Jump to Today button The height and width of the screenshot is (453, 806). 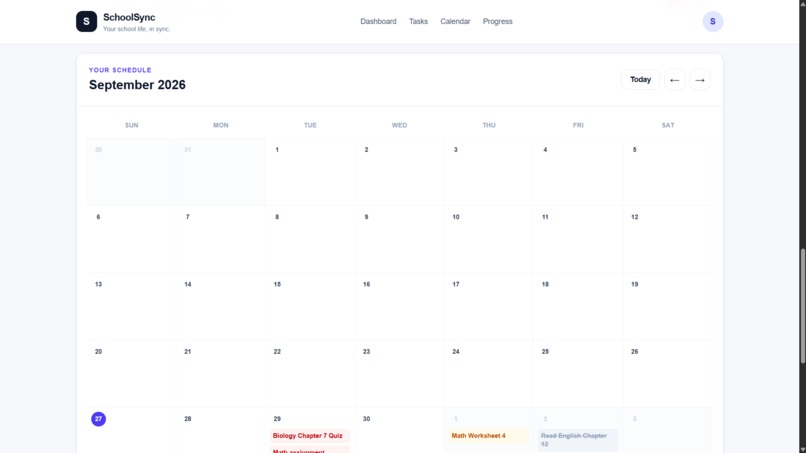point(640,80)
